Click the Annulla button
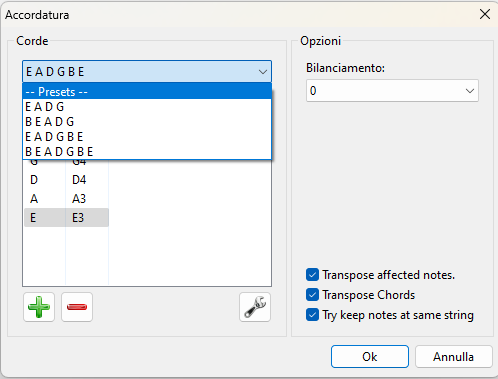The width and height of the screenshot is (498, 379). 453,357
